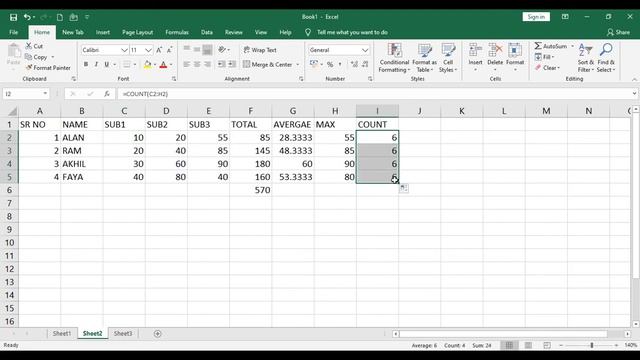Viewport: 640px width, 360px height.
Task: Click the AutoSum button
Action: click(x=551, y=46)
